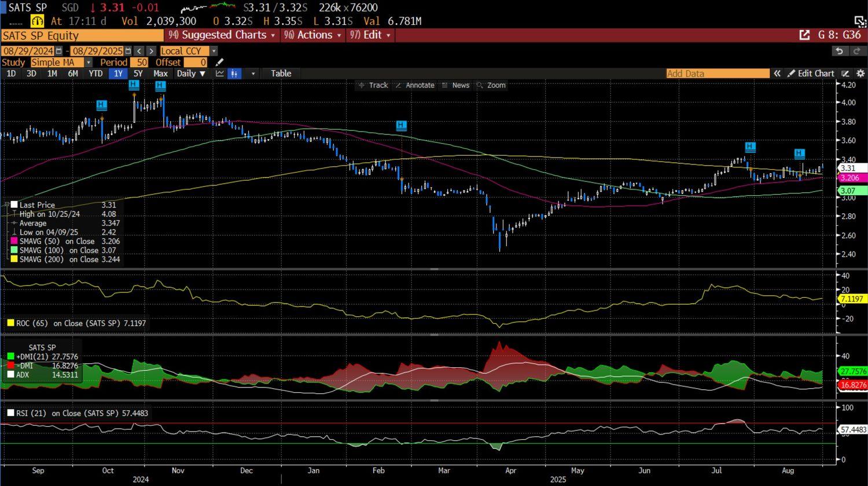Select the line chart type icon
868x486 pixels.
(220, 74)
